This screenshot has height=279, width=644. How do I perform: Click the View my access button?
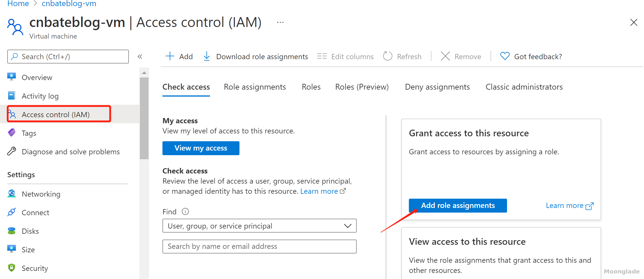click(x=201, y=148)
